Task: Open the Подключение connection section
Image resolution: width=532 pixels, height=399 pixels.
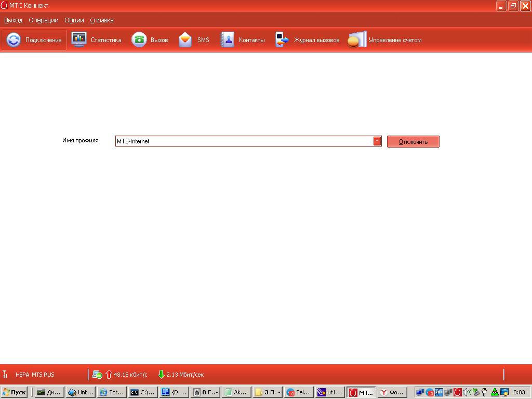Action: point(34,40)
